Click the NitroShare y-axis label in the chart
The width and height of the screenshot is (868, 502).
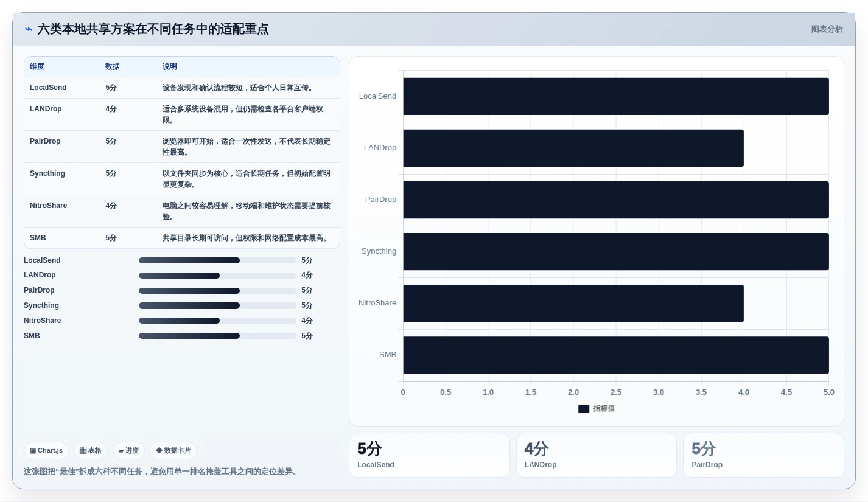(377, 303)
